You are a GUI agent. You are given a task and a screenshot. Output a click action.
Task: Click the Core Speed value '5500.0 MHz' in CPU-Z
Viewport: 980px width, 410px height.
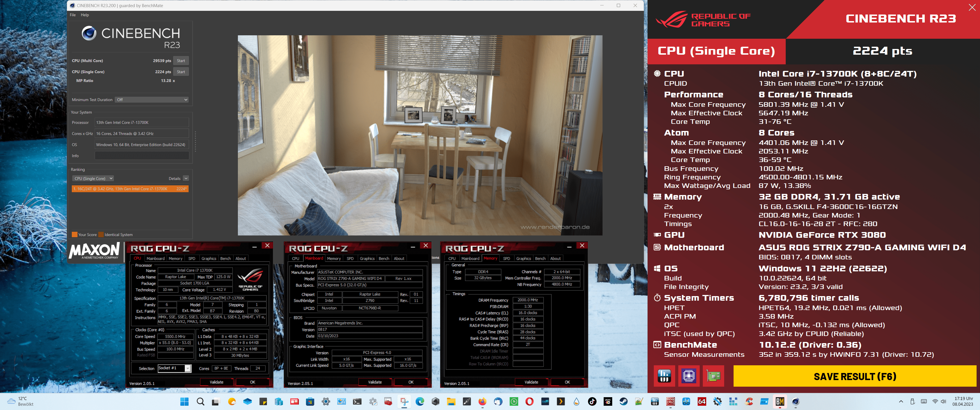coord(175,337)
